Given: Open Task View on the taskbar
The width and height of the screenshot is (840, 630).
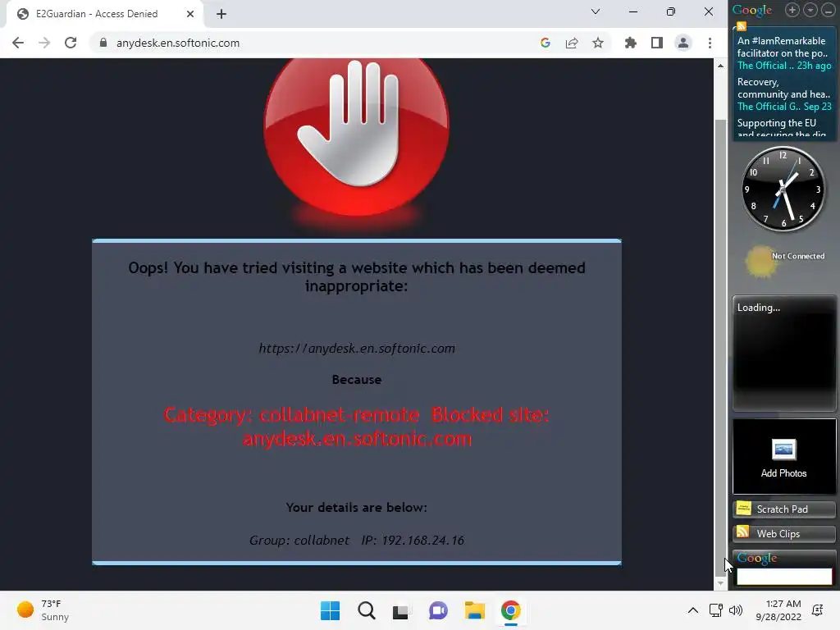Looking at the screenshot, I should coord(400,610).
